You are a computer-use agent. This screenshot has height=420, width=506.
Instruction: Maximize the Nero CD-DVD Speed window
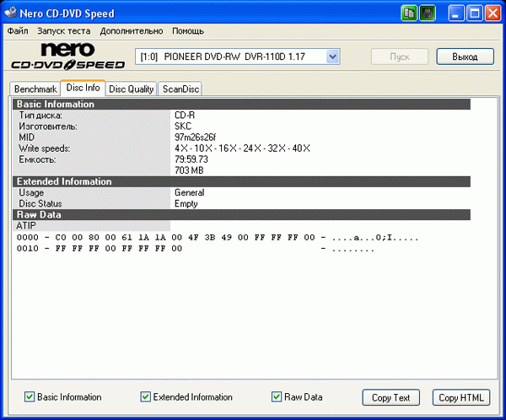click(475, 13)
